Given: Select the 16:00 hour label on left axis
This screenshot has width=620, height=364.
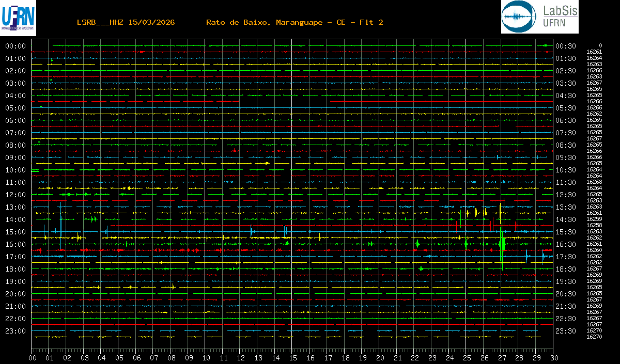Looking at the screenshot, I should [x=15, y=244].
